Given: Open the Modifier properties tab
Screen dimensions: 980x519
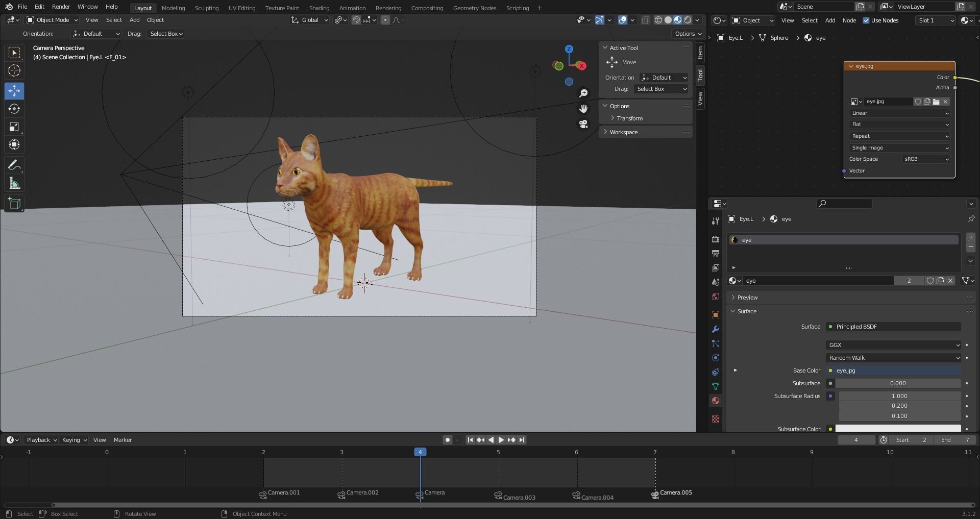Looking at the screenshot, I should click(716, 329).
